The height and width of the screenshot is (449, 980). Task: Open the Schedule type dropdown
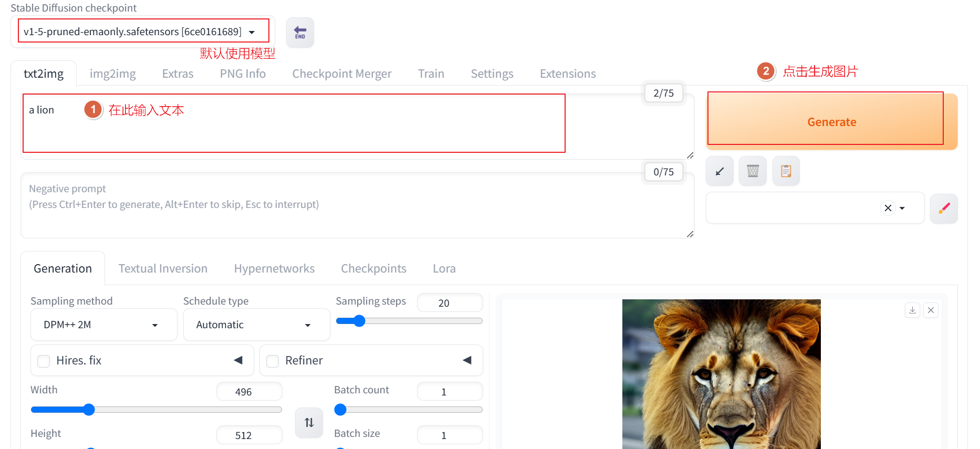pos(256,325)
